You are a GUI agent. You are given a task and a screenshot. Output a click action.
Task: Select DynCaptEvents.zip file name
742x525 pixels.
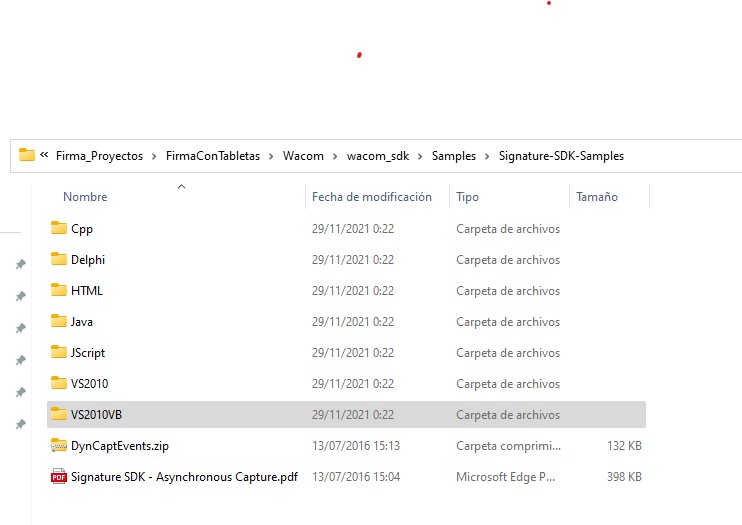[x=120, y=446]
